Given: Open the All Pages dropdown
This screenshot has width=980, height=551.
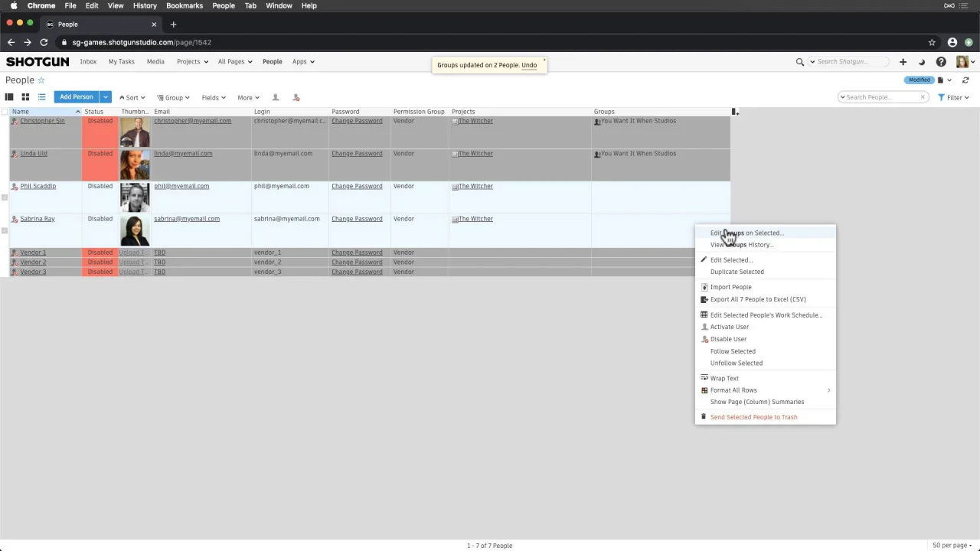Looking at the screenshot, I should tap(235, 62).
